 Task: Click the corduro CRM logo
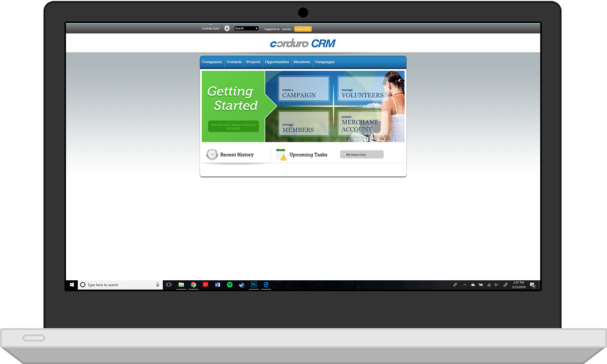pyautogui.click(x=303, y=43)
